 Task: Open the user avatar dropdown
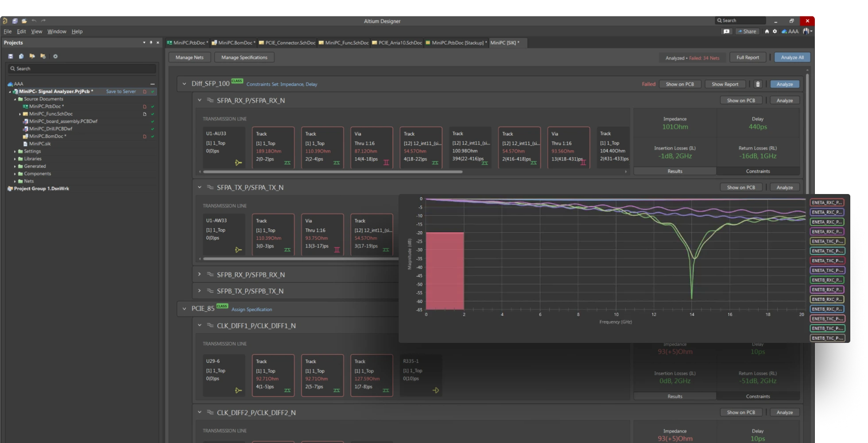(x=807, y=31)
